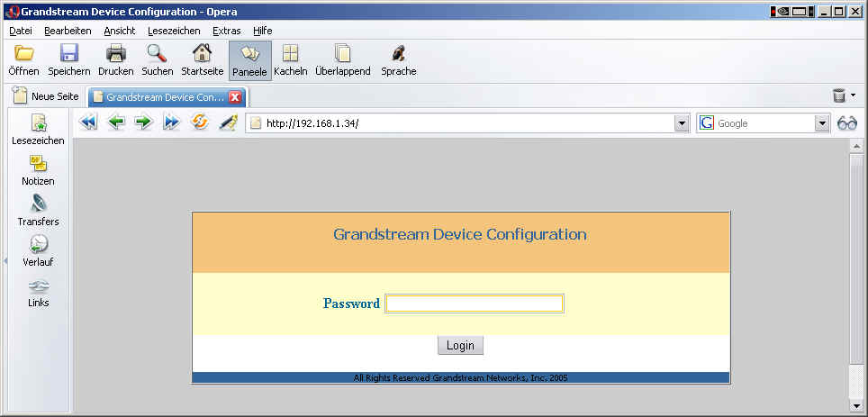Select the Grandstream Device Con... tab
The height and width of the screenshot is (417, 868).
[165, 97]
